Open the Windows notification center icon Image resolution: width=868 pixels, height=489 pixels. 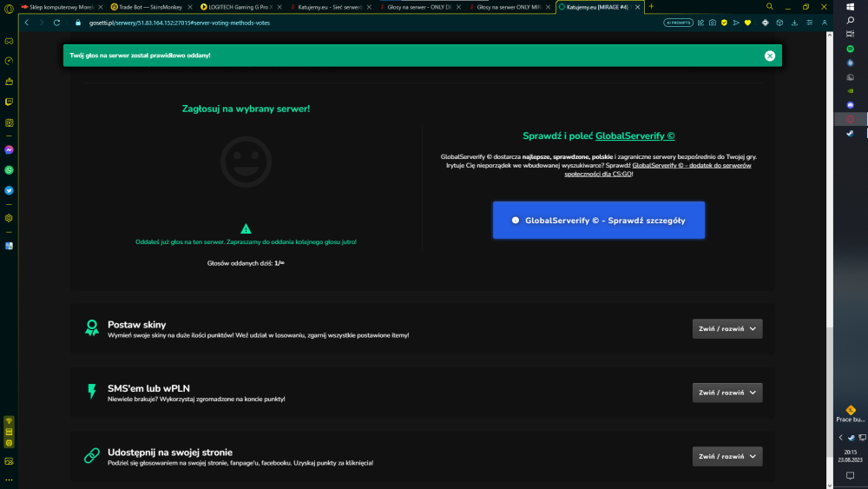[851, 476]
